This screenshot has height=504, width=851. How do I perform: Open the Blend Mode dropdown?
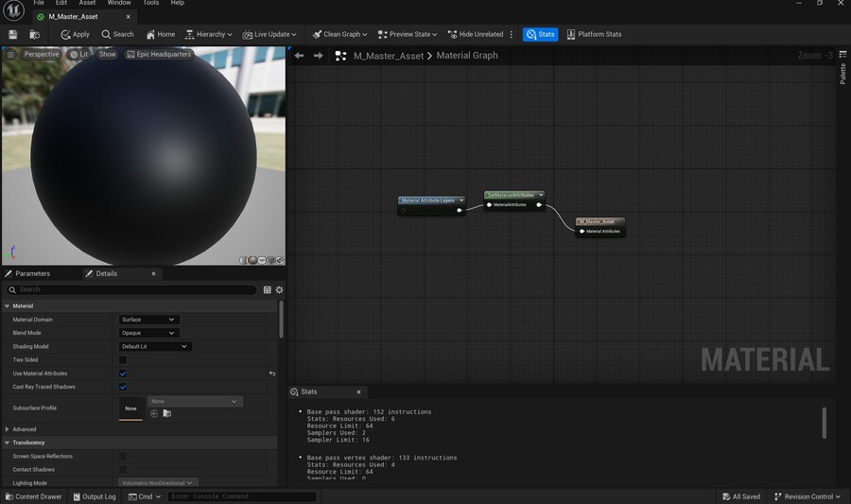pyautogui.click(x=148, y=333)
